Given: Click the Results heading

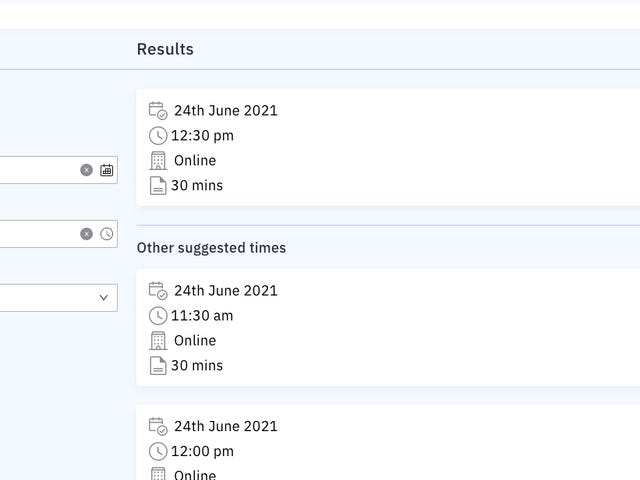Looking at the screenshot, I should (x=165, y=49).
